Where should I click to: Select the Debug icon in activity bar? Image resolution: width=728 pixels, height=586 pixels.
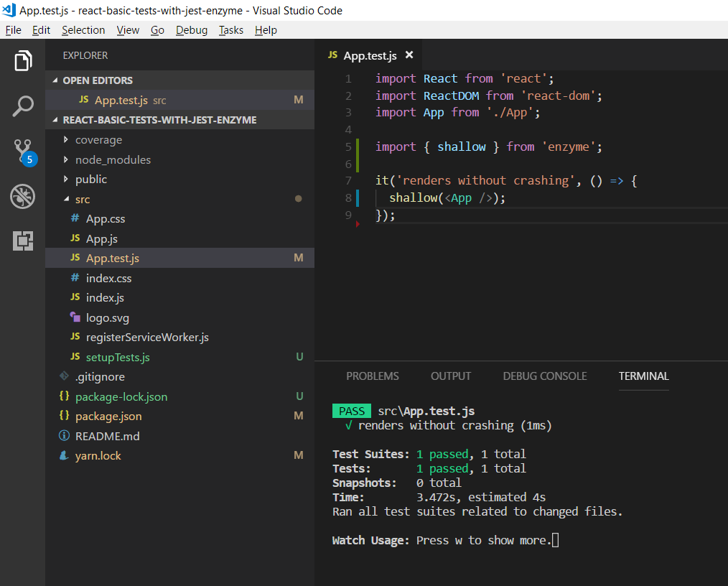point(22,196)
